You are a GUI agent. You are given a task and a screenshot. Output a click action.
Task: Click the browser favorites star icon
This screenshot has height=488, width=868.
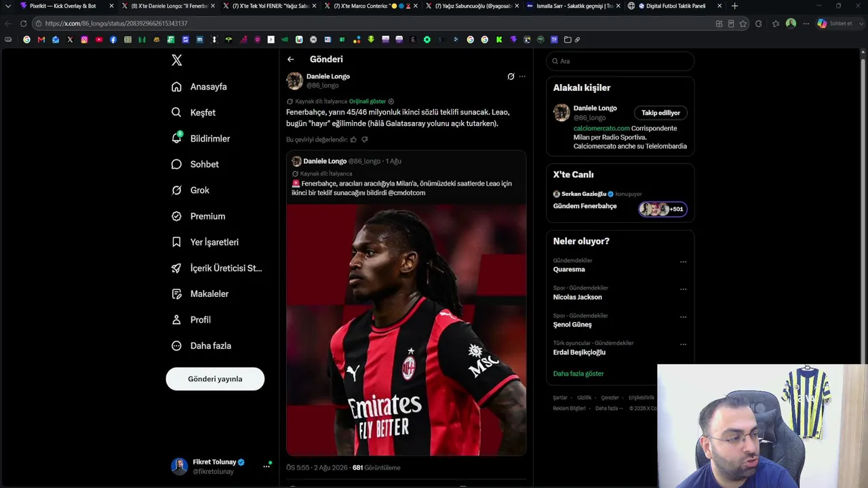pyautogui.click(x=743, y=24)
